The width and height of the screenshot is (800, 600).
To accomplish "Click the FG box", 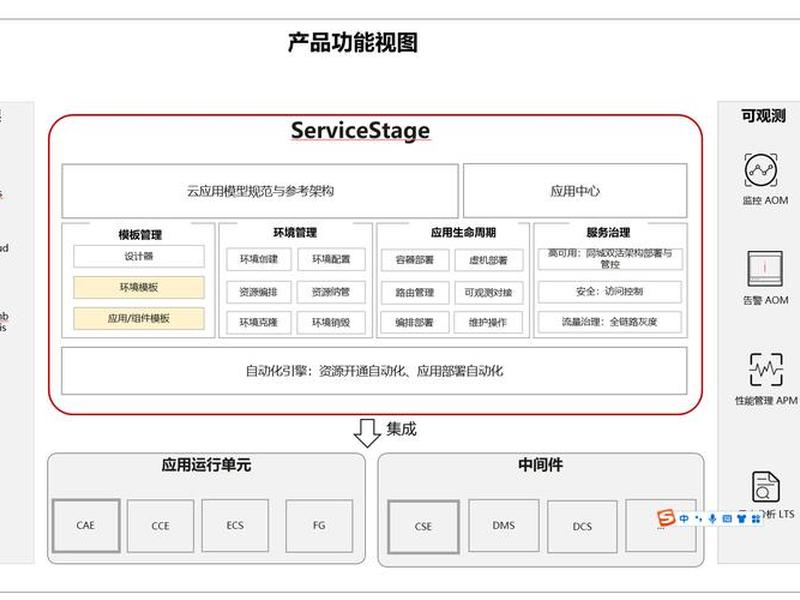I will [319, 526].
